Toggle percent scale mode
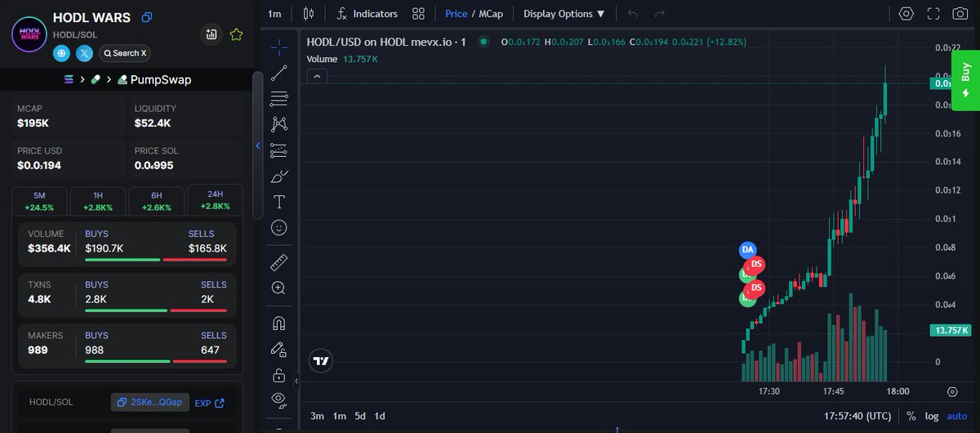Viewport: 980px width, 433px height. coord(911,416)
